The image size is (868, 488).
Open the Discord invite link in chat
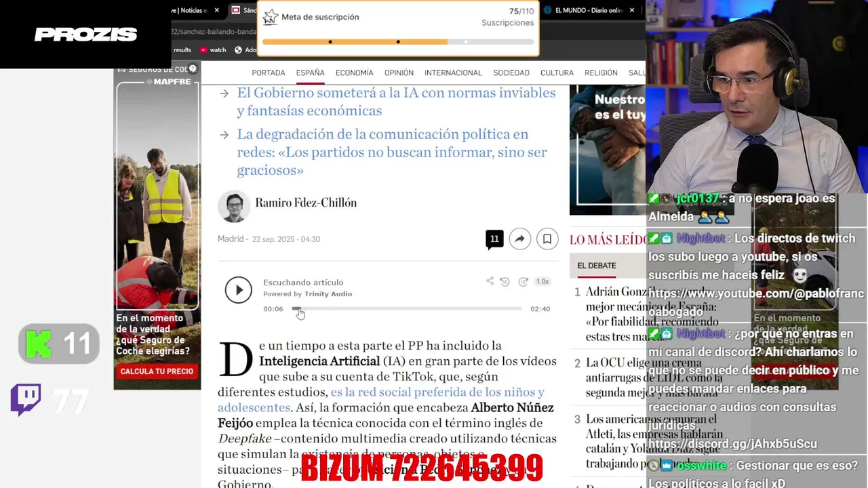[732, 444]
